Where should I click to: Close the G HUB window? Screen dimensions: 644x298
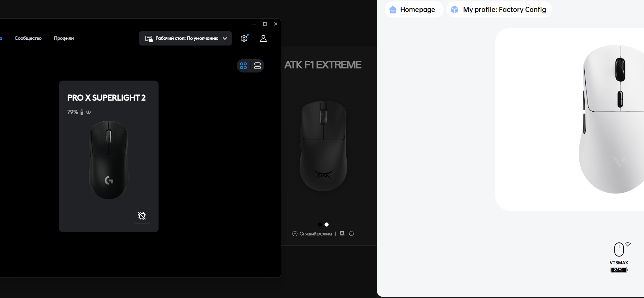[276, 24]
